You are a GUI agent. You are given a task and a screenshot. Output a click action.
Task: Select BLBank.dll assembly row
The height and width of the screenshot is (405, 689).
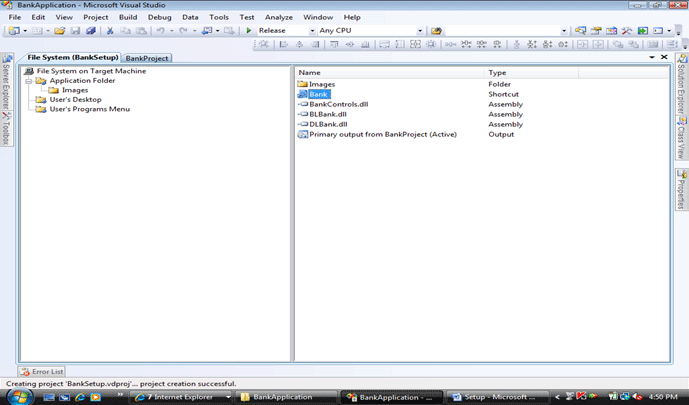coord(328,114)
